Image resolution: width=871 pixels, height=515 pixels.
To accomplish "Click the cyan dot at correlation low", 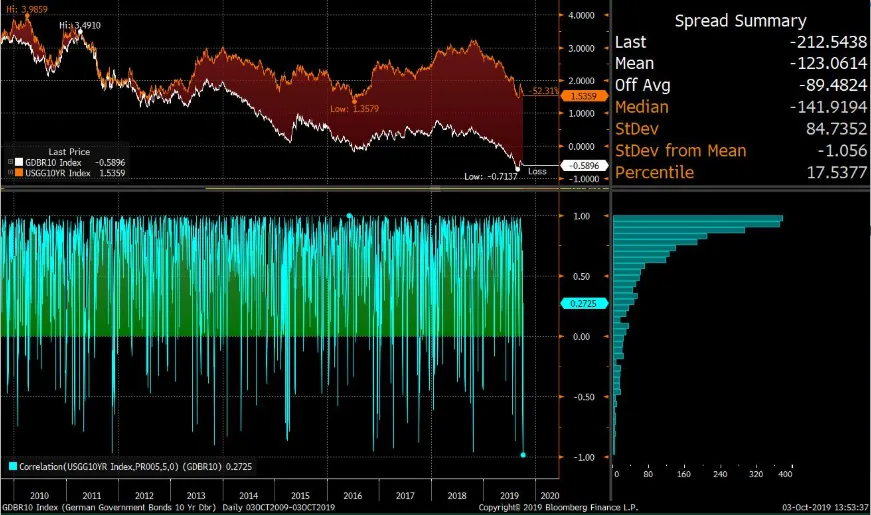I will click(524, 455).
